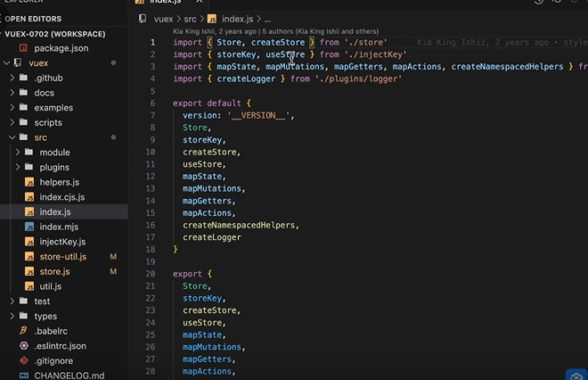Click the folder icon of the examples folder

point(24,107)
